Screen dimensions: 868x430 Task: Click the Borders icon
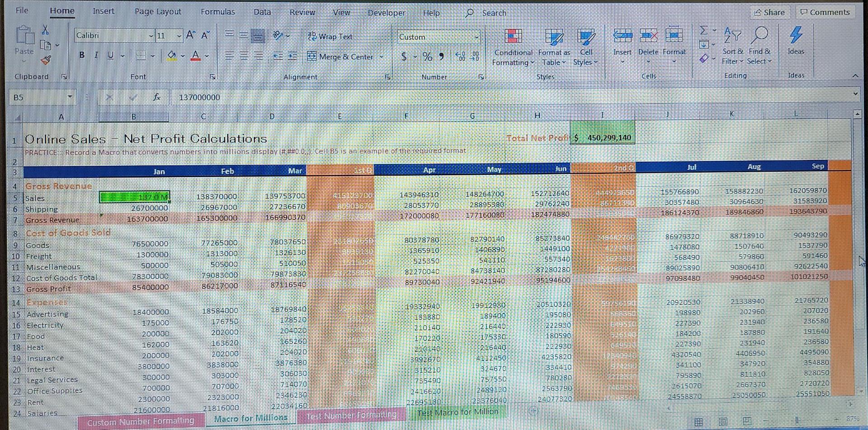tap(141, 56)
